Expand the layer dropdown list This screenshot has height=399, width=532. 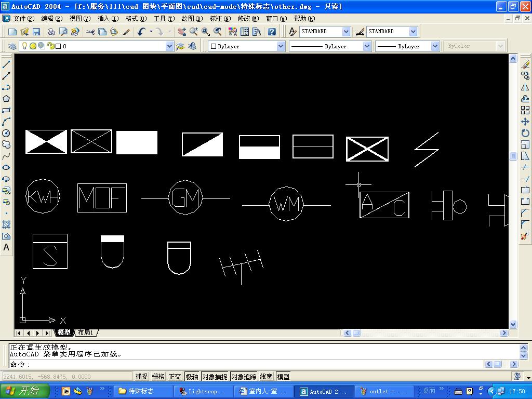(x=169, y=46)
